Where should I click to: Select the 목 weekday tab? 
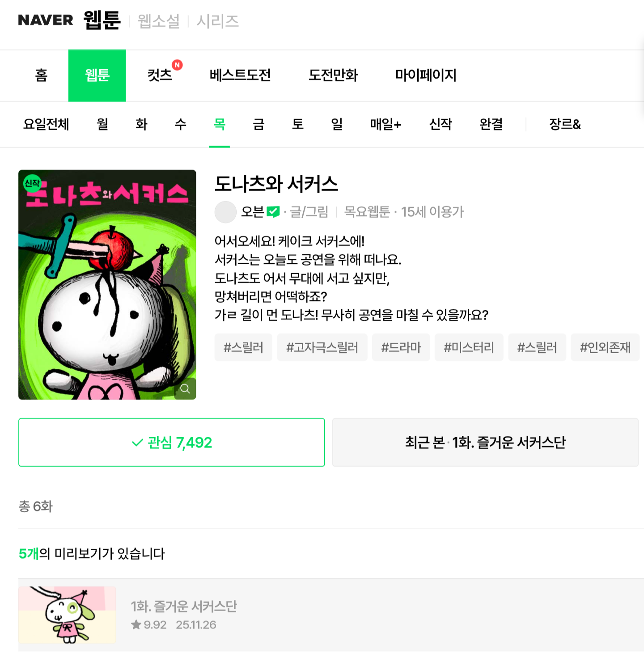(219, 124)
